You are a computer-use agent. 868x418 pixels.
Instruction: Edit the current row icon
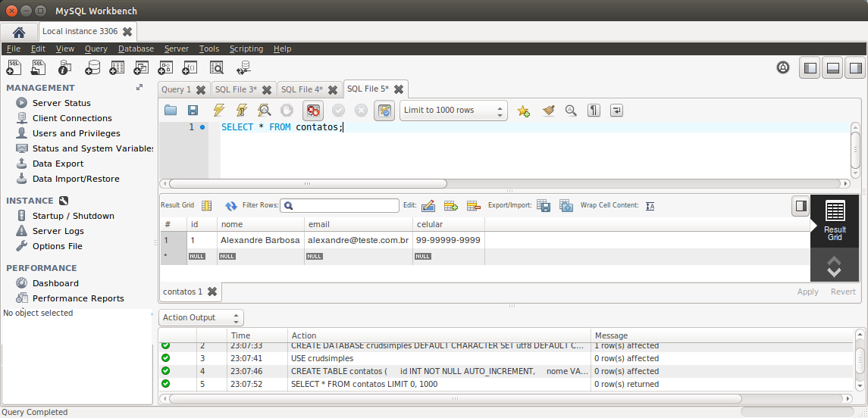428,206
